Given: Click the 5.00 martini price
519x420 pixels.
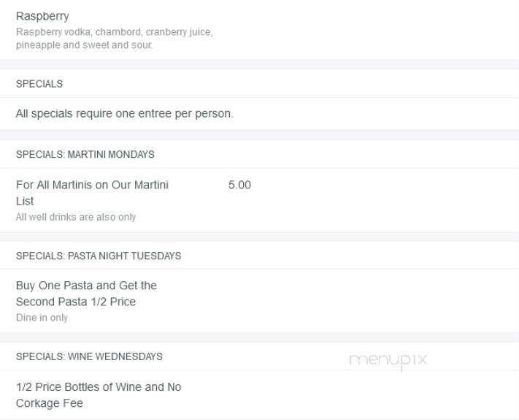Looking at the screenshot, I should (239, 185).
